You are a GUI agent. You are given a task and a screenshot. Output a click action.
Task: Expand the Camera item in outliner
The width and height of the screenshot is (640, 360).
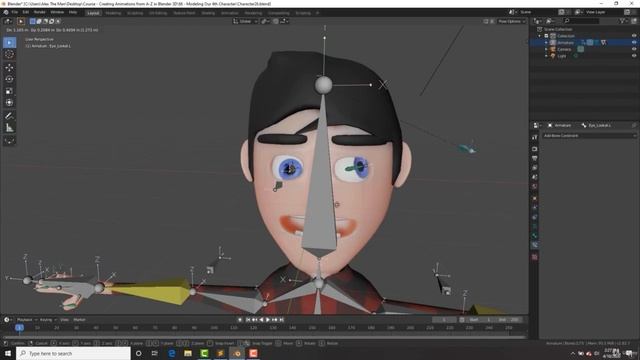tap(546, 49)
